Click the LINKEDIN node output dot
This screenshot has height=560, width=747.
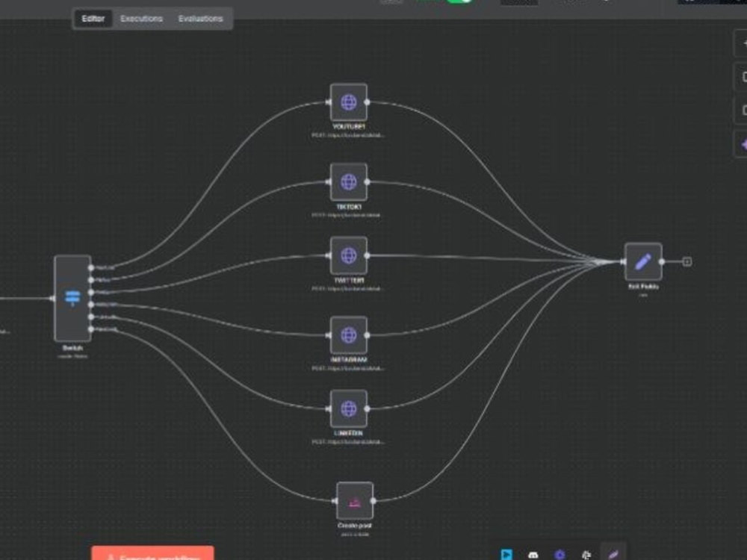(367, 408)
